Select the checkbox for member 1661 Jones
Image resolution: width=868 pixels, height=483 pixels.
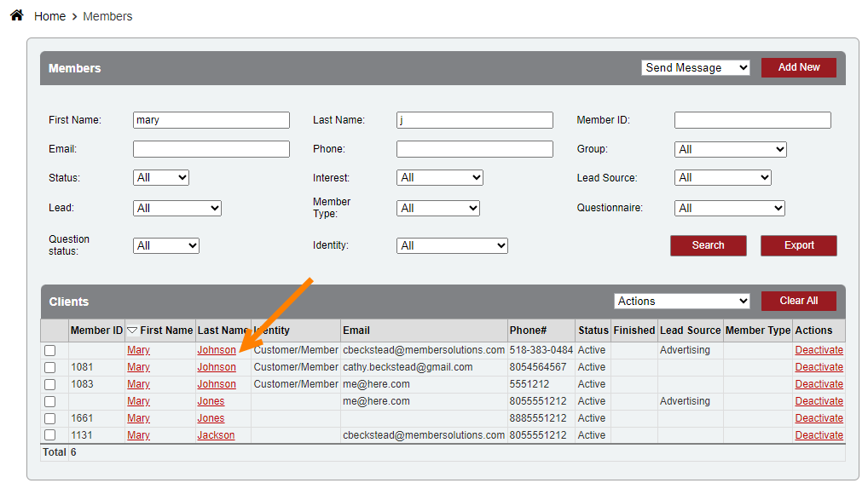coord(50,418)
